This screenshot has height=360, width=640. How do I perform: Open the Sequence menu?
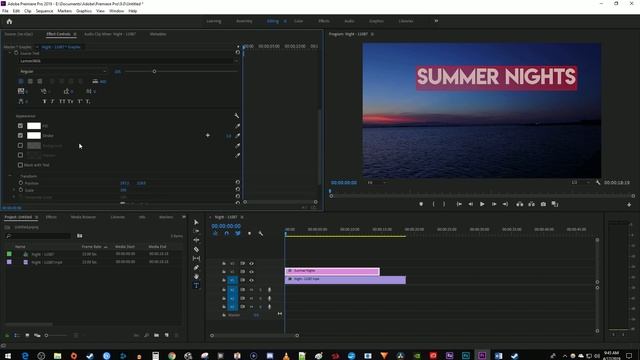(44, 11)
